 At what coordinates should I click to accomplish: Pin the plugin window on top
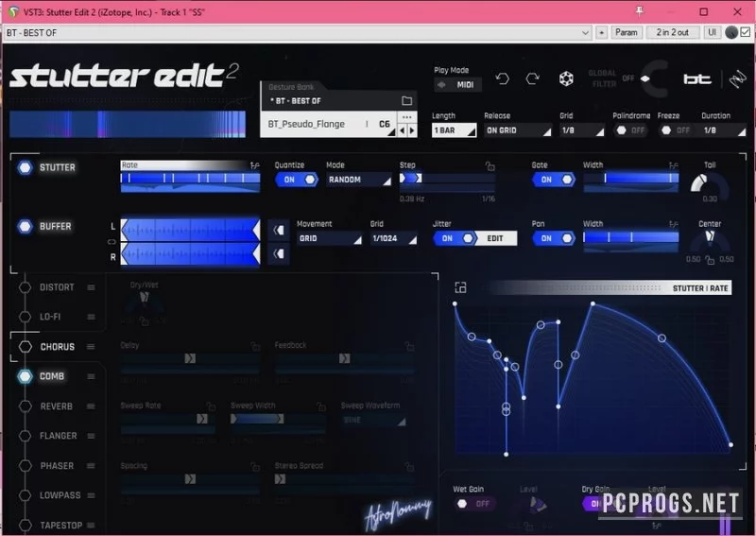pyautogui.click(x=640, y=11)
